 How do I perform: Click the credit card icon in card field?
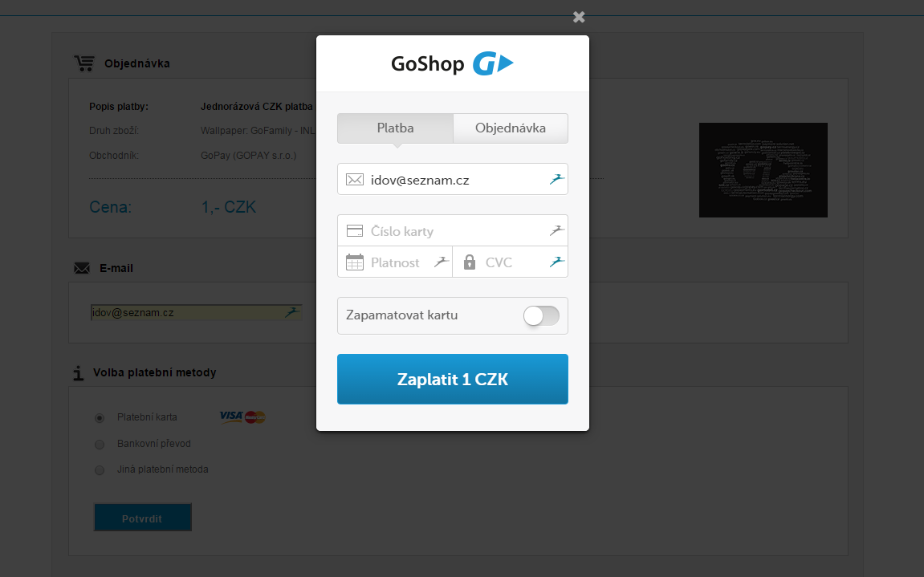click(355, 230)
